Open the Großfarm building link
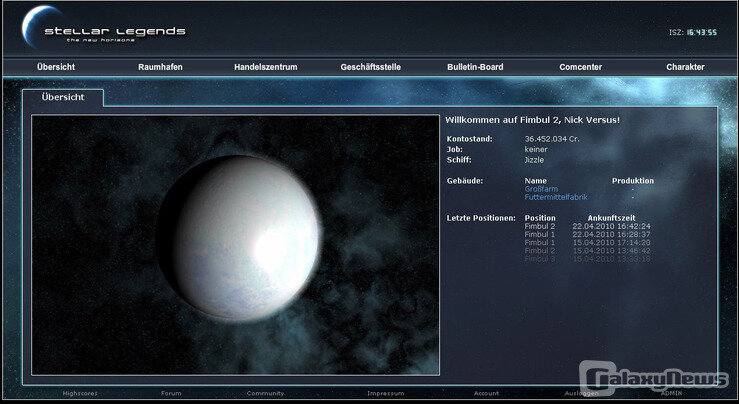This screenshot has width=739, height=404. point(541,189)
